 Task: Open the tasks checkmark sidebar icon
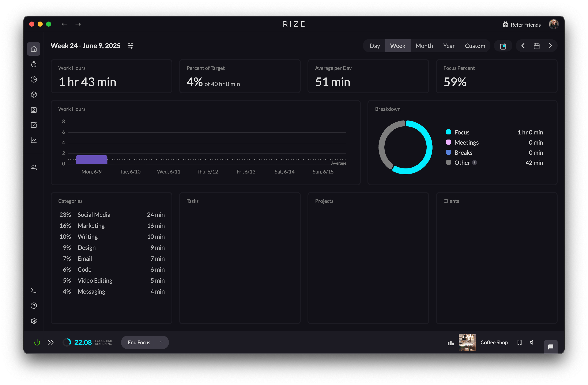(34, 125)
